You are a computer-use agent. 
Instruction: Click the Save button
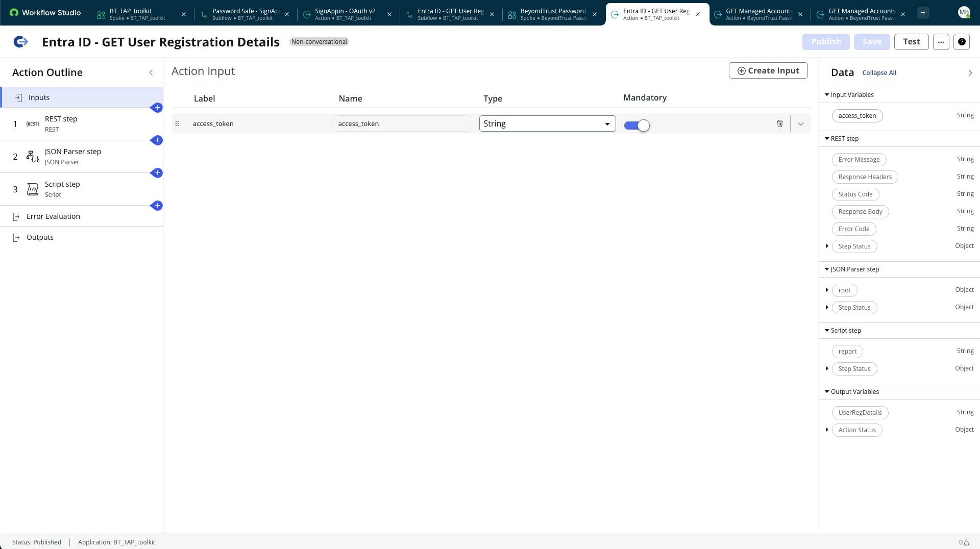pos(872,42)
